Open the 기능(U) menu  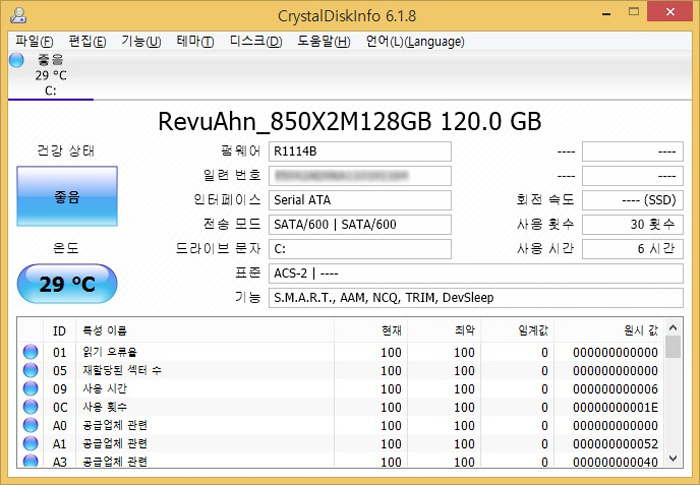141,42
